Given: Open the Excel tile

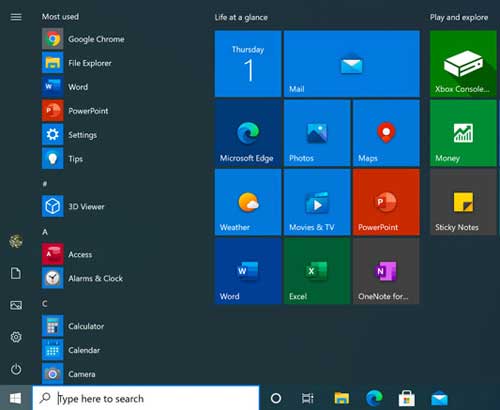Looking at the screenshot, I should coord(317,271).
